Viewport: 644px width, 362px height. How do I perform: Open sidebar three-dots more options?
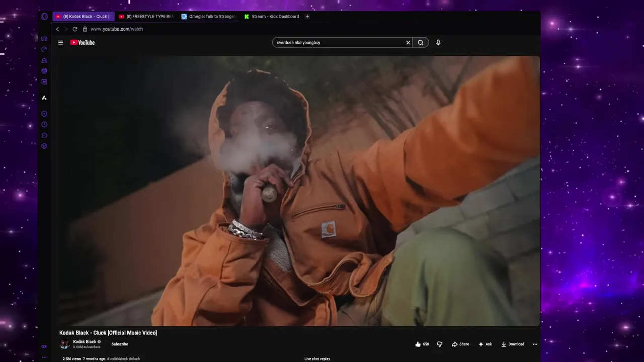coord(44,357)
